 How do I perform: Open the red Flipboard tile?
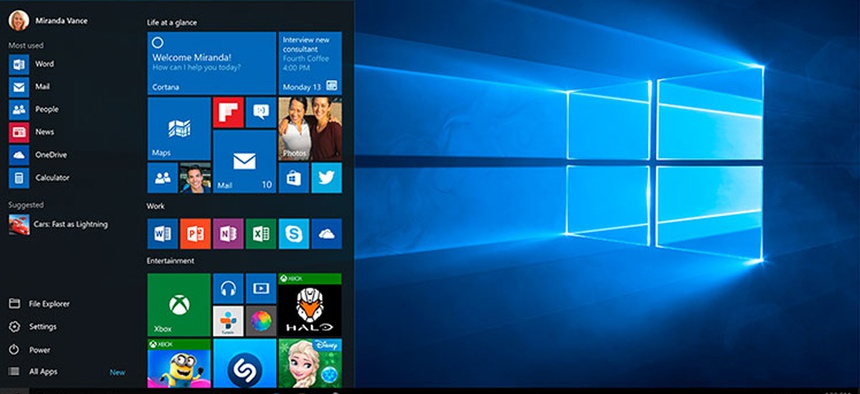(x=228, y=112)
